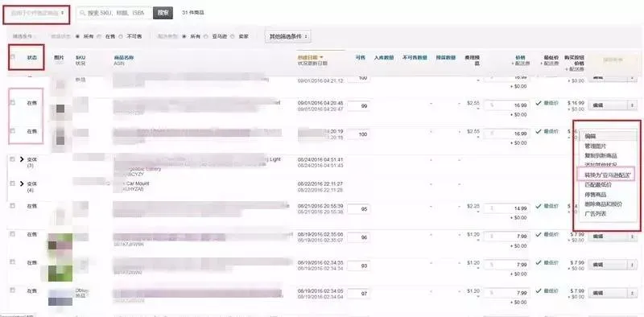Open edit dropdown arrow in the 93-units row

point(632,265)
